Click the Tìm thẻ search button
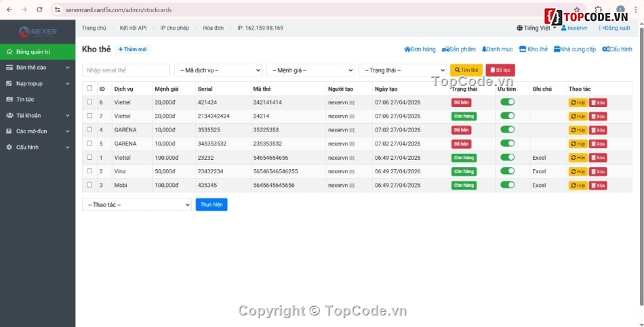The width and height of the screenshot is (644, 327). click(466, 70)
